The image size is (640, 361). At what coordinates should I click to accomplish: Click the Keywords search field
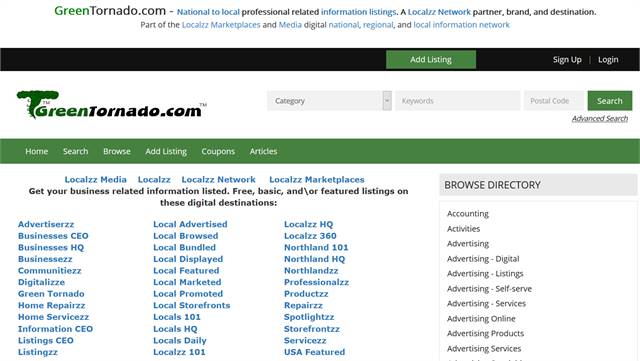click(458, 101)
